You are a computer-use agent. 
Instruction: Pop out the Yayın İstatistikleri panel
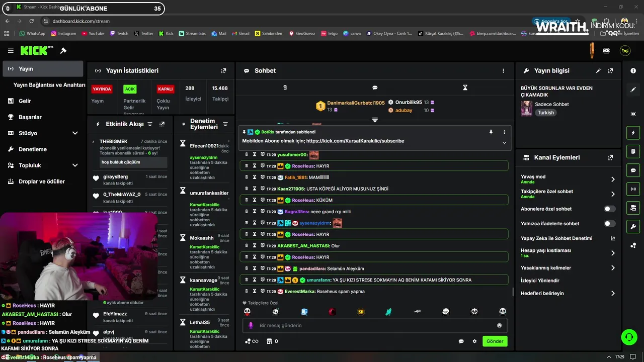224,71
